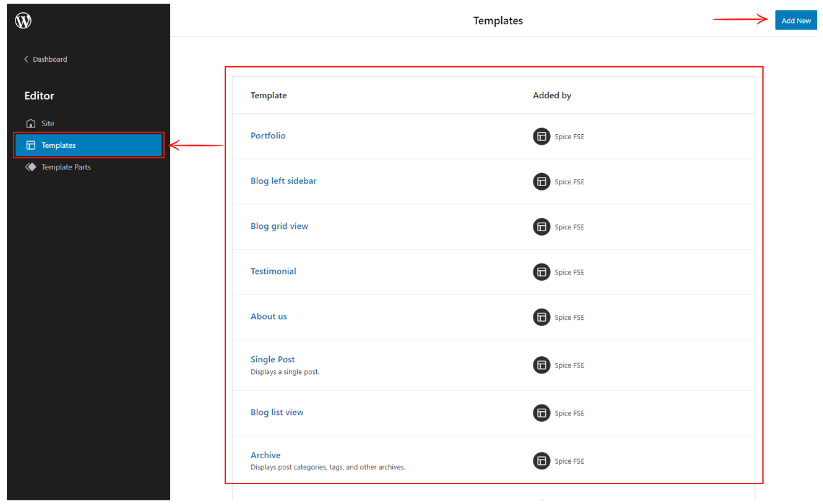The image size is (823, 504).
Task: Select Template Parts in the Editor menu
Action: tap(66, 167)
